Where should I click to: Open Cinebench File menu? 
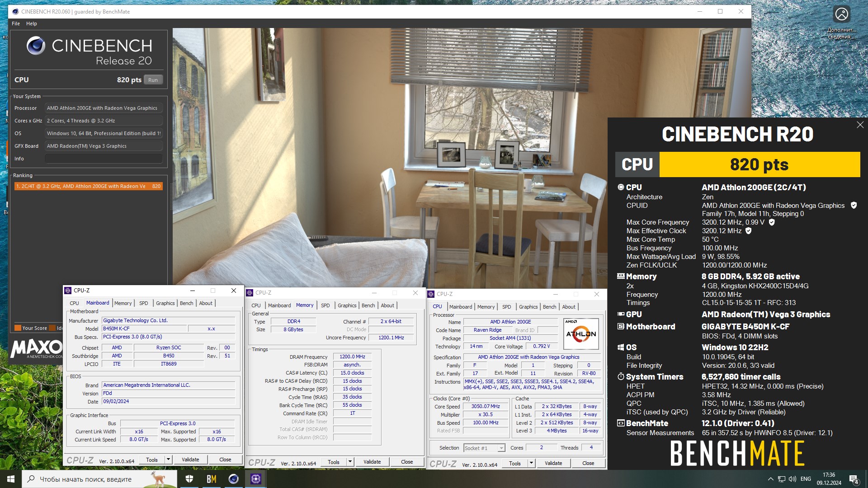click(x=16, y=23)
